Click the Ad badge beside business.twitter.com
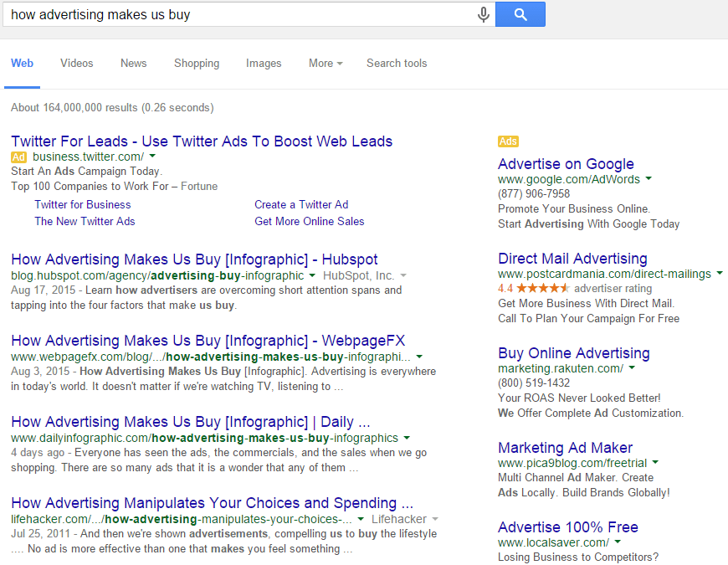 click(18, 157)
